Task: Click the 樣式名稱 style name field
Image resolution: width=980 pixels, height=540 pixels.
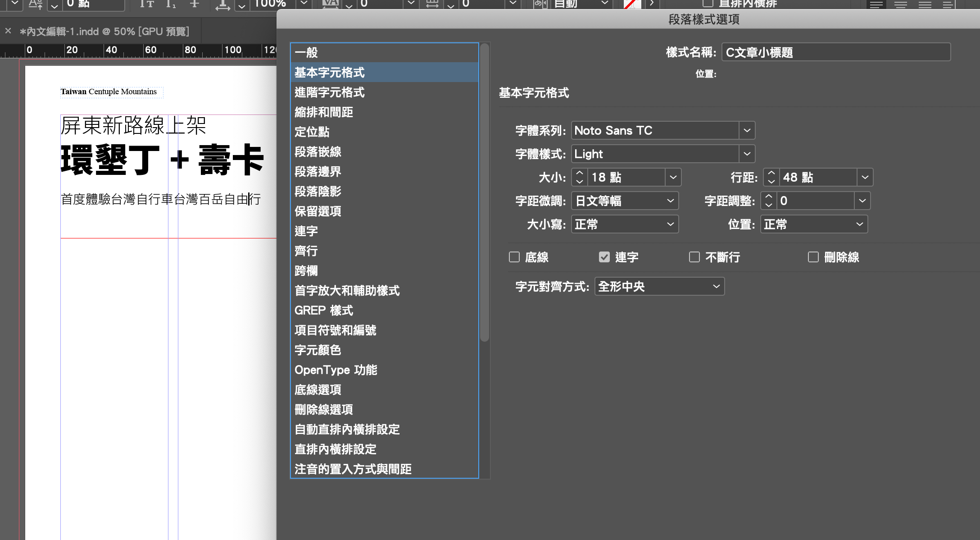Action: pos(835,52)
